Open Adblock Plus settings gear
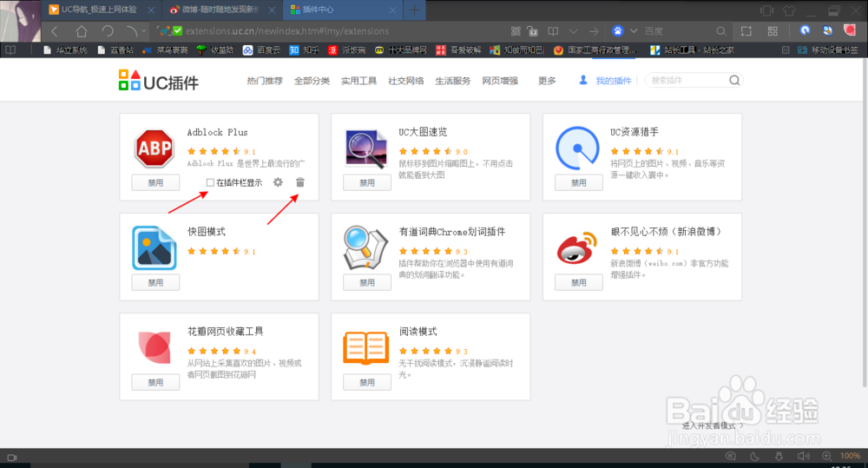Viewport: 868px width, 468px height. pyautogui.click(x=278, y=182)
